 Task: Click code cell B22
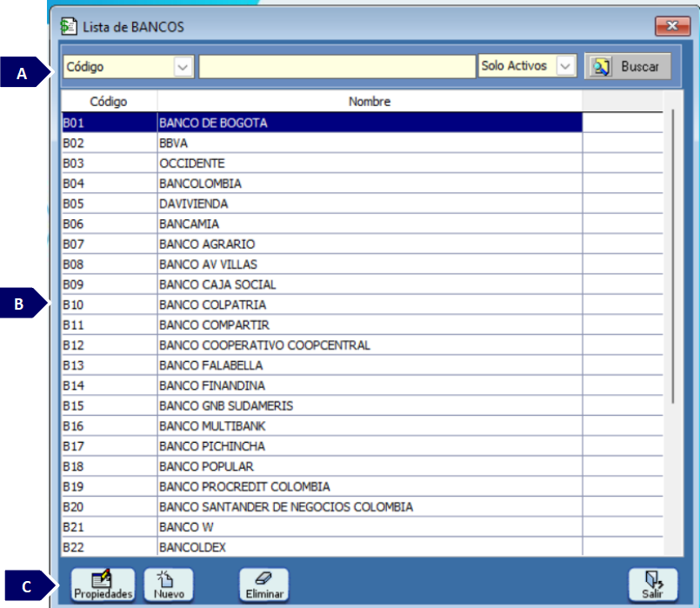click(110, 547)
